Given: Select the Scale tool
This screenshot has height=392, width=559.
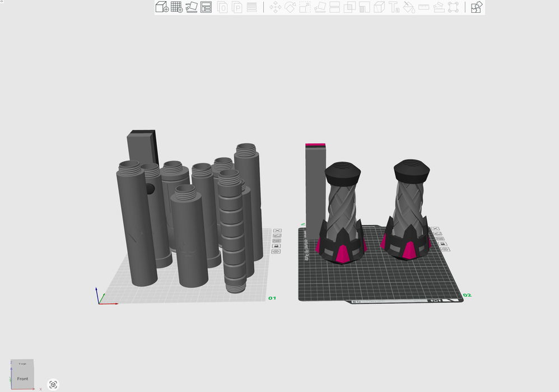Looking at the screenshot, I should pyautogui.click(x=305, y=7).
